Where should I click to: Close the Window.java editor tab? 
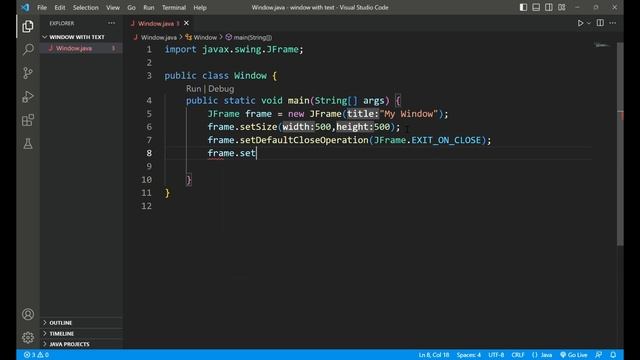click(x=186, y=23)
